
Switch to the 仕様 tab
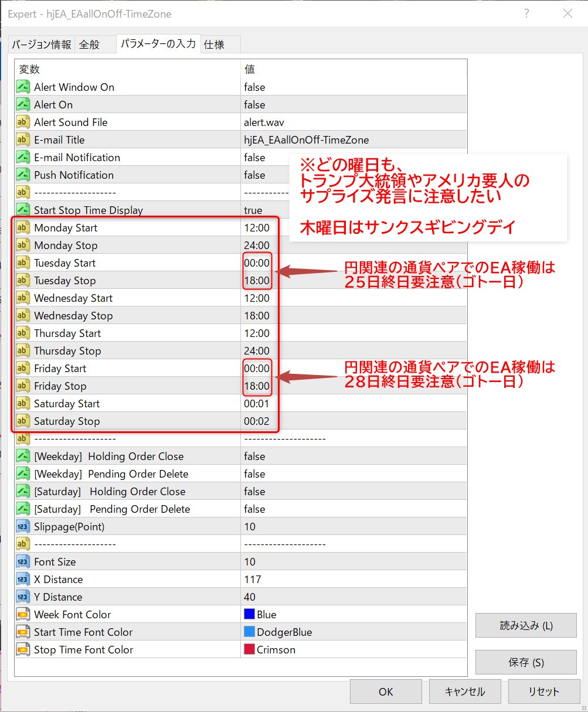(x=215, y=45)
